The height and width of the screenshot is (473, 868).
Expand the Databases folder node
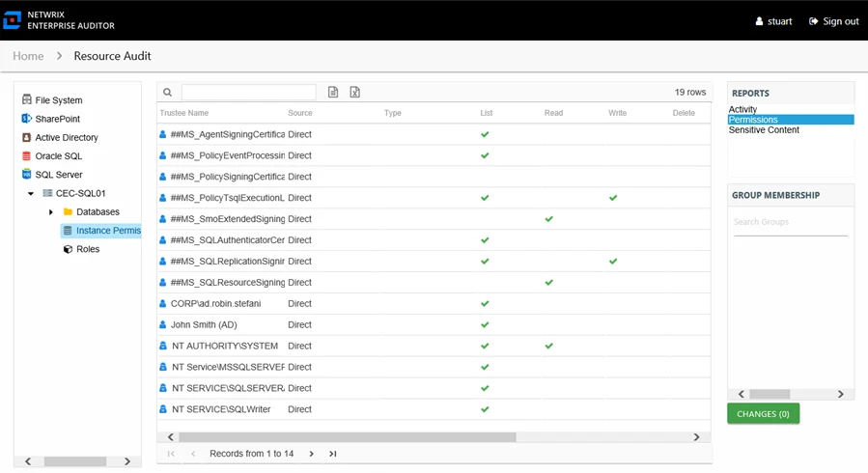pyautogui.click(x=51, y=211)
